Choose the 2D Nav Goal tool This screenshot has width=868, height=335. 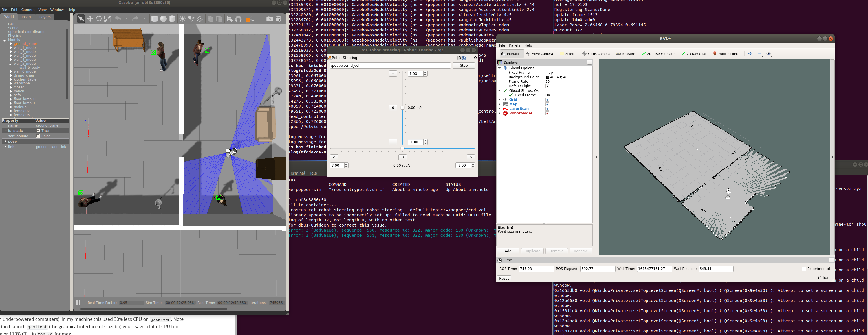tap(693, 54)
